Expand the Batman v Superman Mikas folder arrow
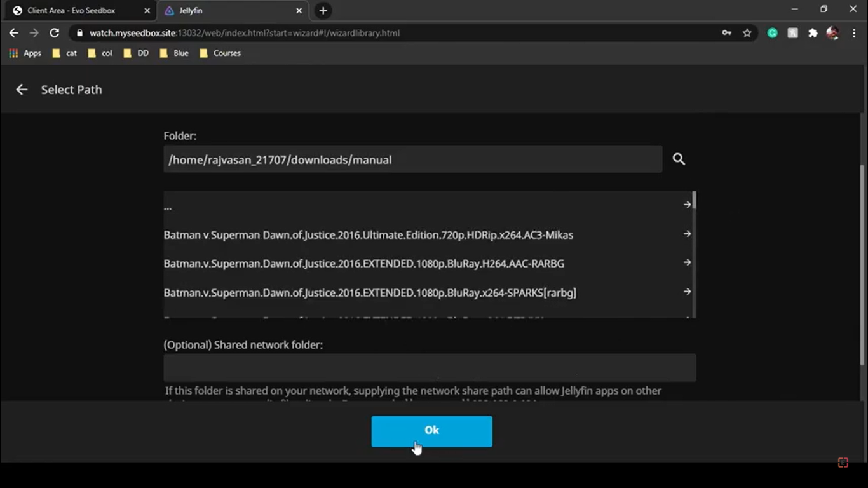Screen dimensions: 868x488 (687, 234)
